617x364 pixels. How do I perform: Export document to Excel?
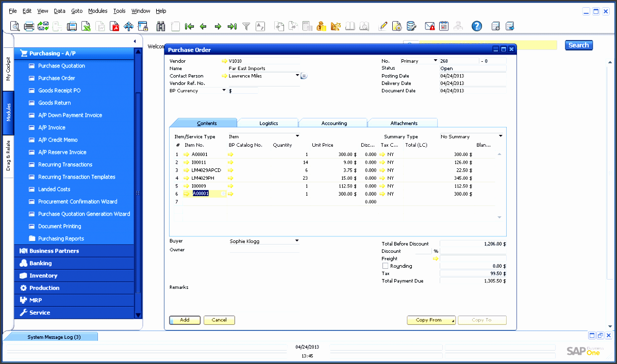click(86, 26)
